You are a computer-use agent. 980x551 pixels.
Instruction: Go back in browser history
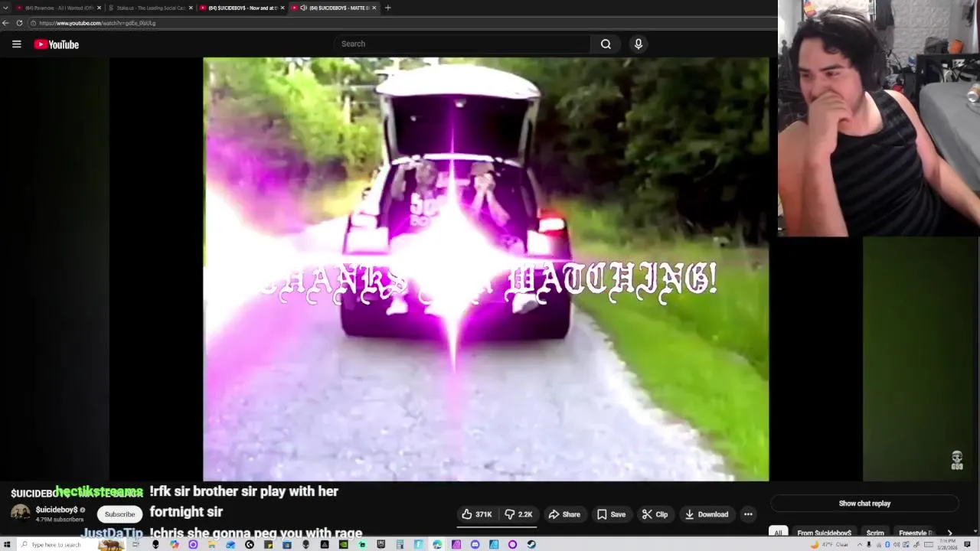coord(5,23)
